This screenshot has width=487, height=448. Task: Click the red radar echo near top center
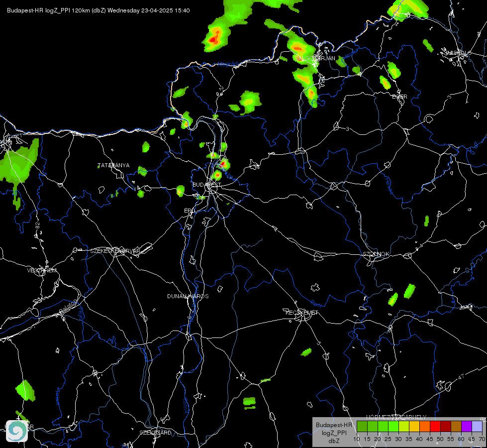pyautogui.click(x=213, y=40)
